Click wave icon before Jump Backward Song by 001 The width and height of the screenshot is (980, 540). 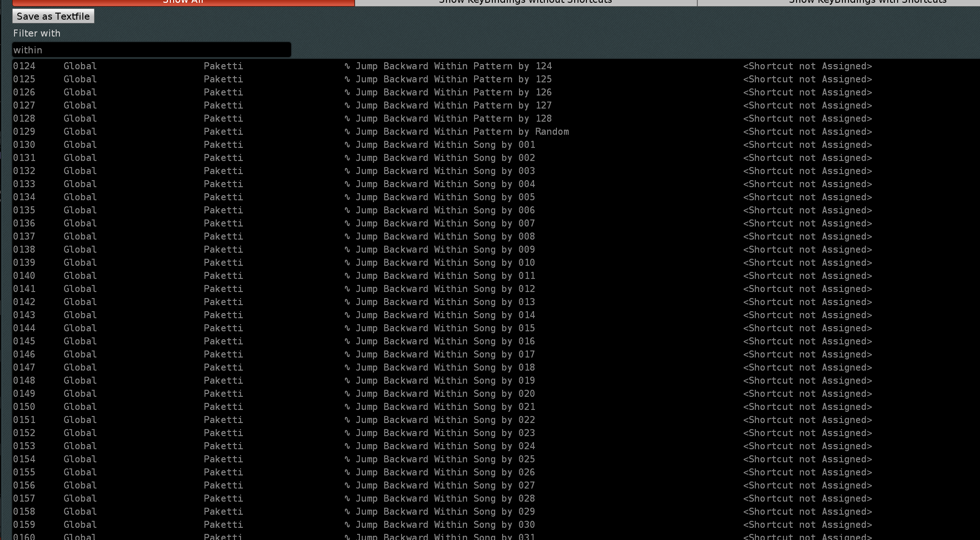tap(347, 145)
